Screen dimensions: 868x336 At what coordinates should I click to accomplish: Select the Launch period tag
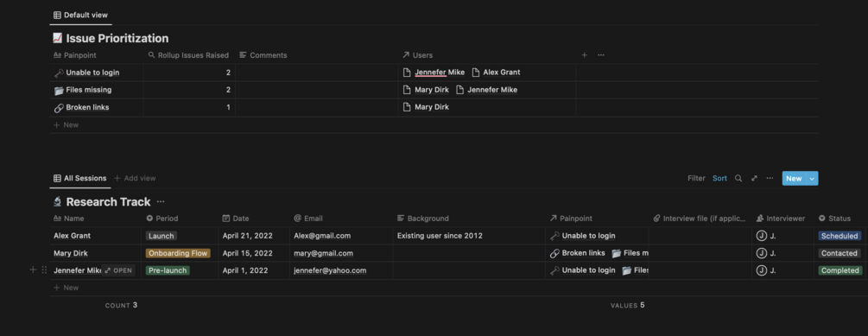click(x=162, y=236)
